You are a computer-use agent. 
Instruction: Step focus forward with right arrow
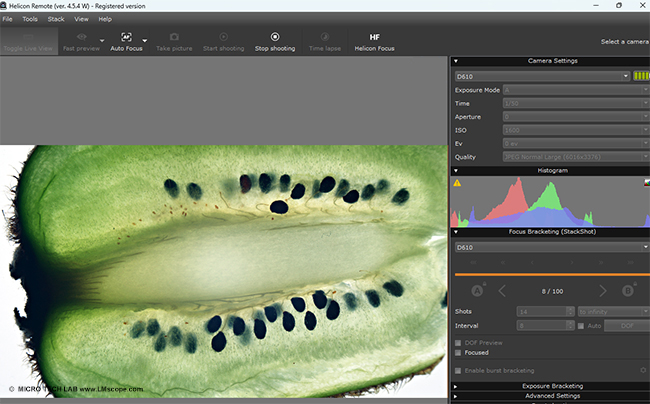click(x=603, y=291)
